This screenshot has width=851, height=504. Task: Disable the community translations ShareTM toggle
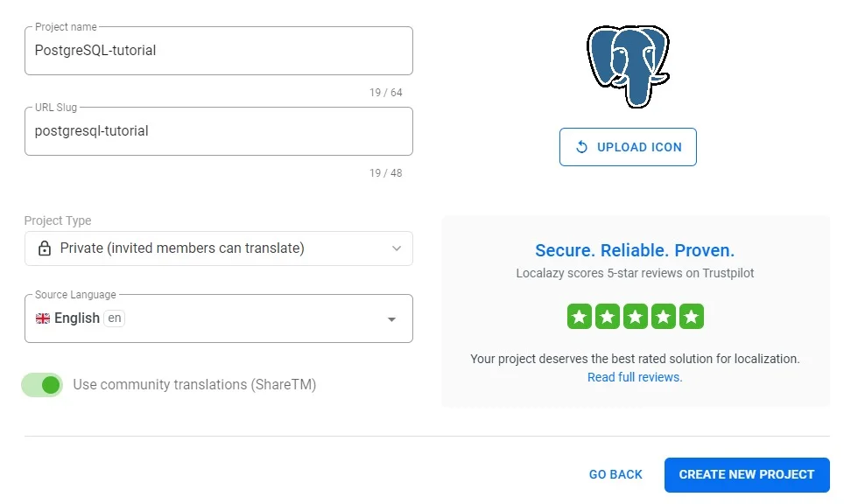[43, 385]
